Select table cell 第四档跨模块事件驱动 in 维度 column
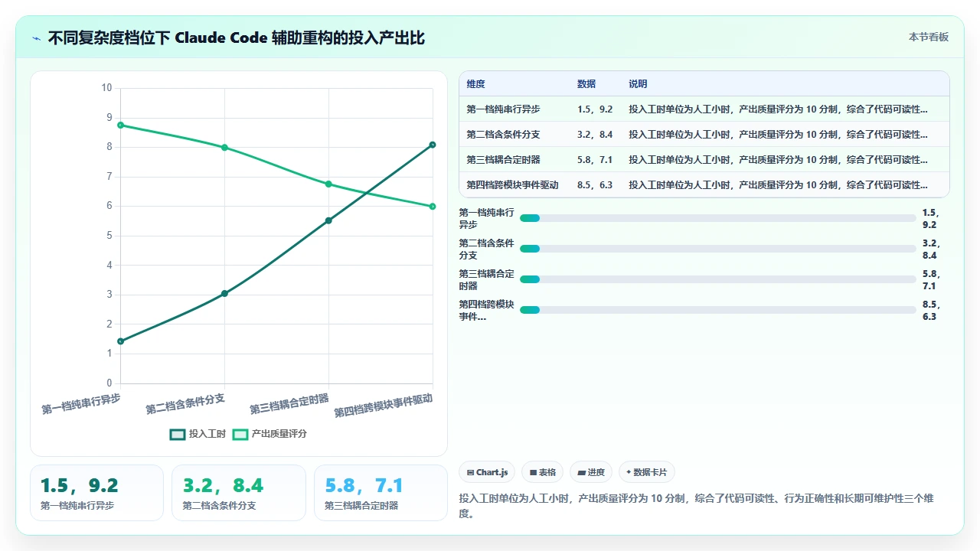The height and width of the screenshot is (551, 980). pos(514,185)
